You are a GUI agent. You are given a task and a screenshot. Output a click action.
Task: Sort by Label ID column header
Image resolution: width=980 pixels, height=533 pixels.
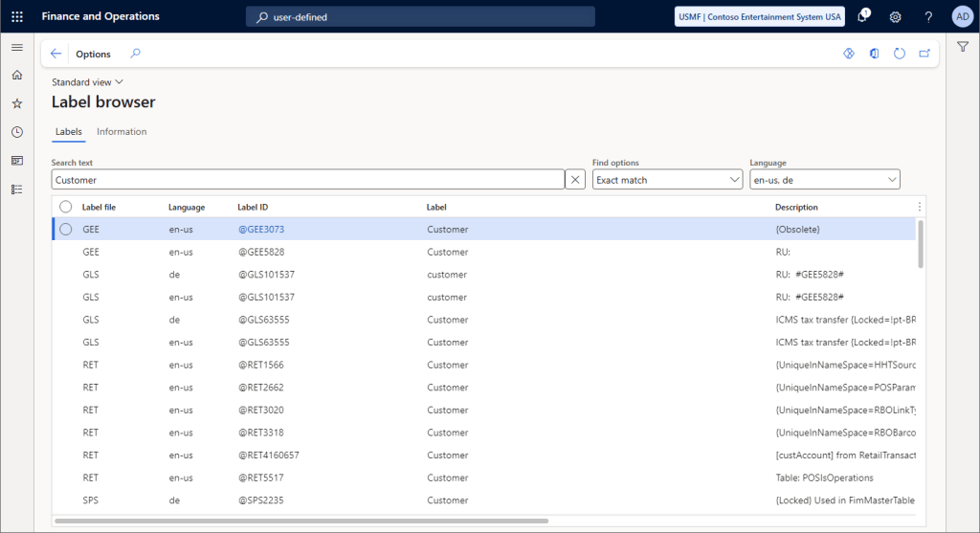pyautogui.click(x=253, y=207)
